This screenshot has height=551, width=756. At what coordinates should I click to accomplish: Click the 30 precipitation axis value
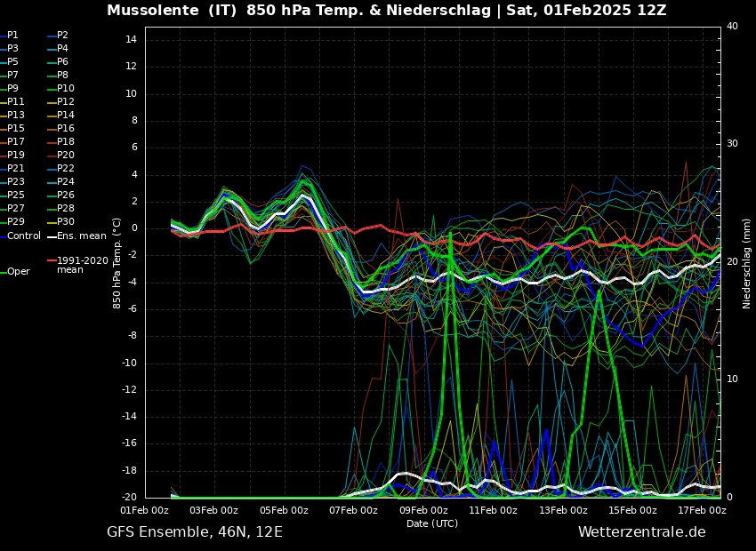coord(732,144)
